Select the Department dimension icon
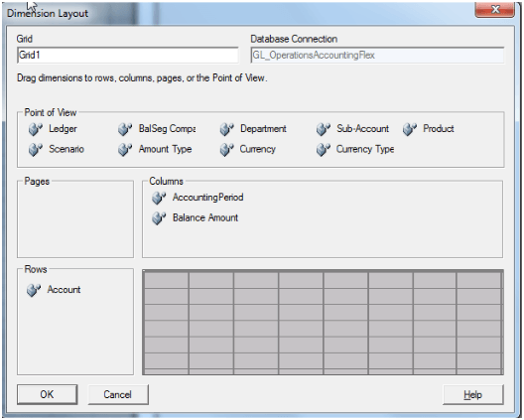Image resolution: width=524 pixels, height=420 pixels. pos(226,129)
